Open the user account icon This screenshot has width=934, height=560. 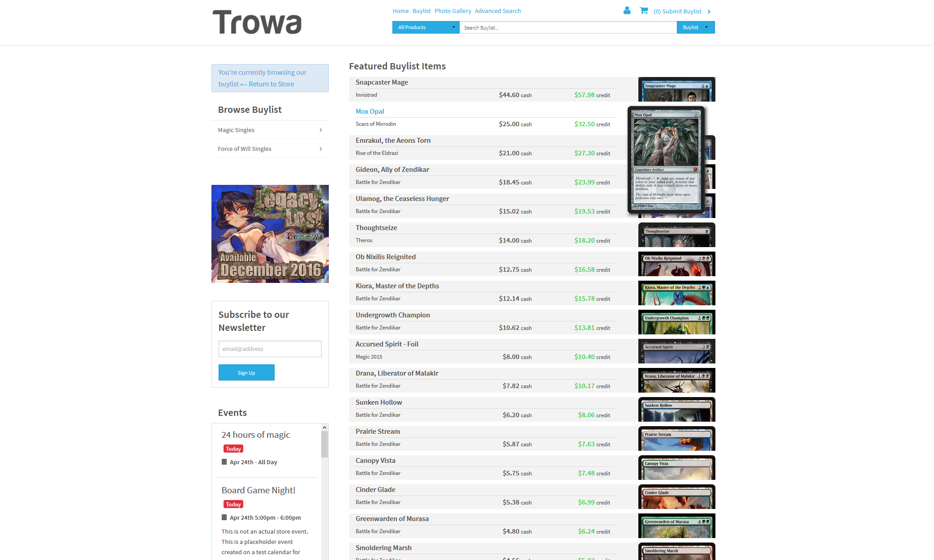point(627,11)
